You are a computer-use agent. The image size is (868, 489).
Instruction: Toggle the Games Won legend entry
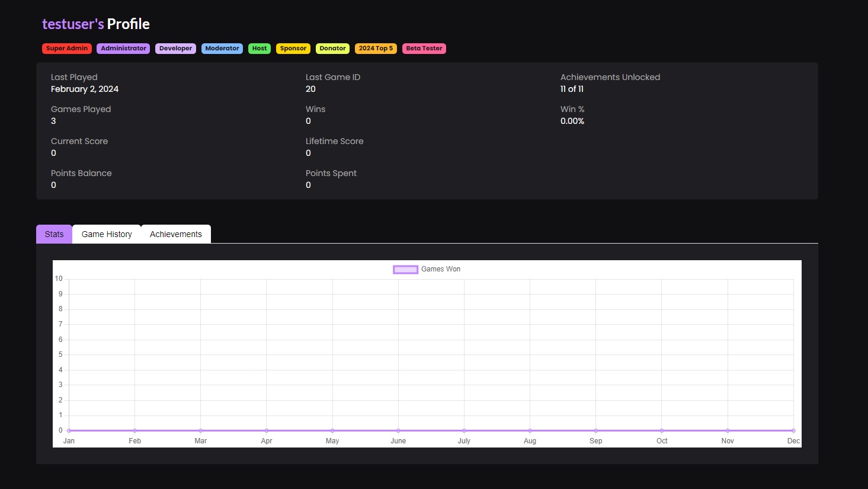click(440, 269)
